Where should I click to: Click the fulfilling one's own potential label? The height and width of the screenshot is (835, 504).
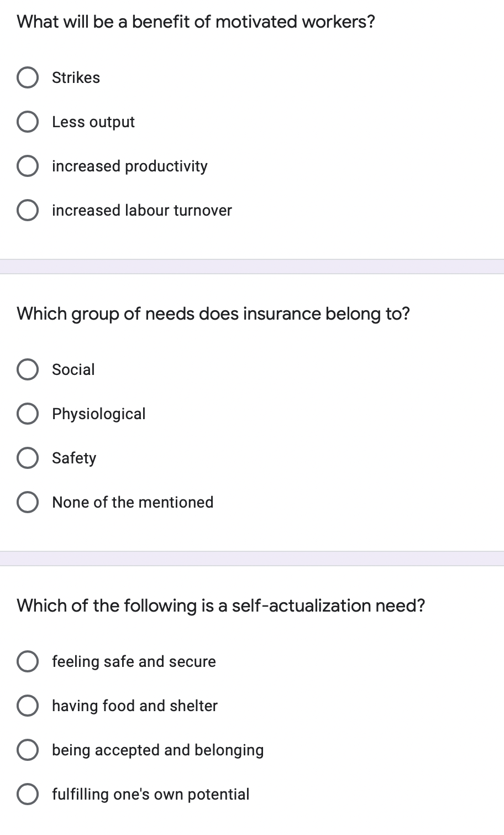pos(150,794)
